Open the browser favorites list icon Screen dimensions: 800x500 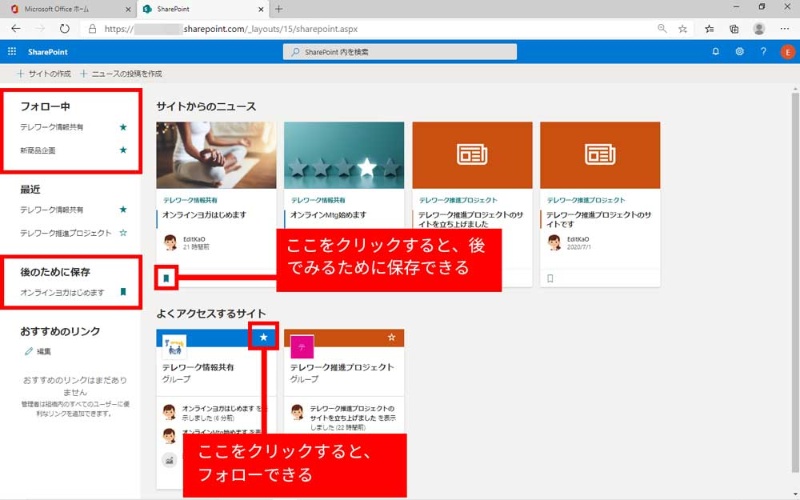tap(709, 29)
